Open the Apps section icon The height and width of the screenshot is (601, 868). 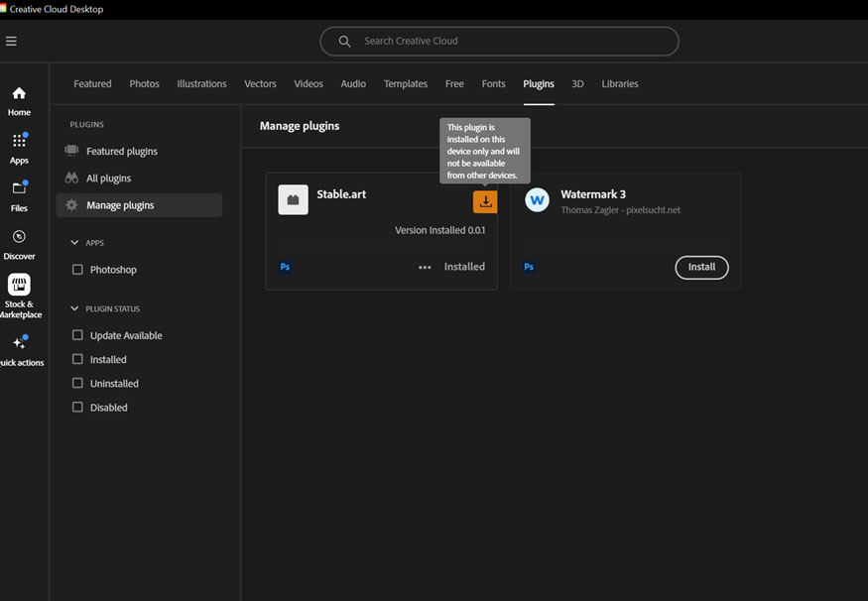pos(19,147)
